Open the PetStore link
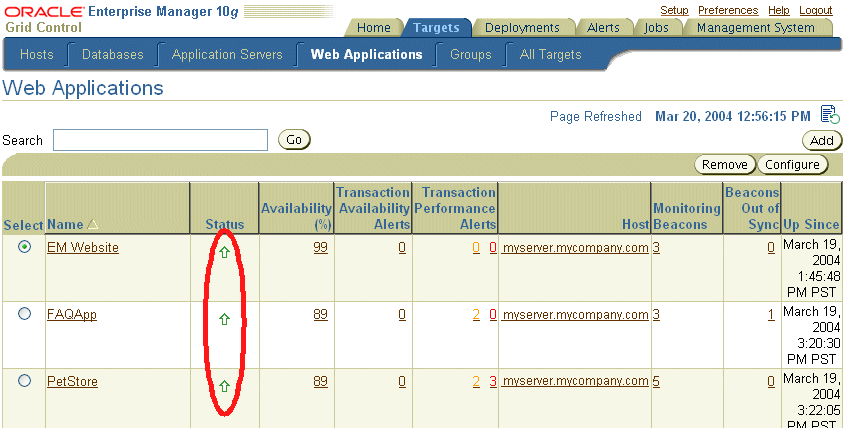This screenshot has width=852, height=428. 72,381
